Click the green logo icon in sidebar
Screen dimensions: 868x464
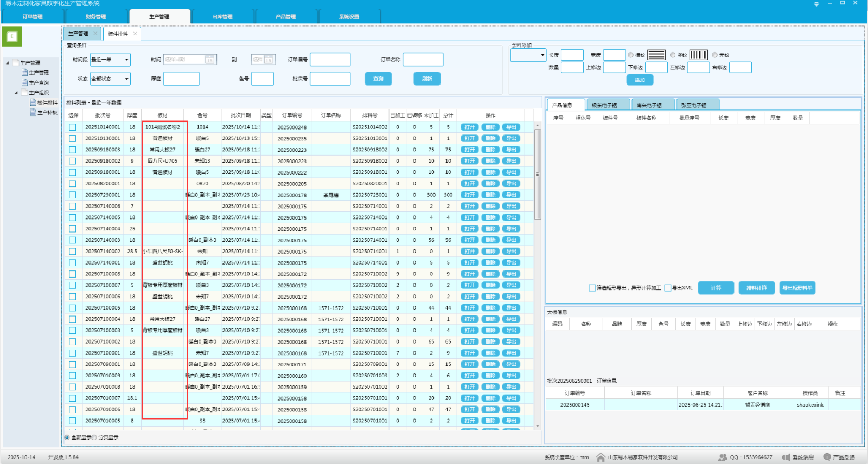pos(12,37)
